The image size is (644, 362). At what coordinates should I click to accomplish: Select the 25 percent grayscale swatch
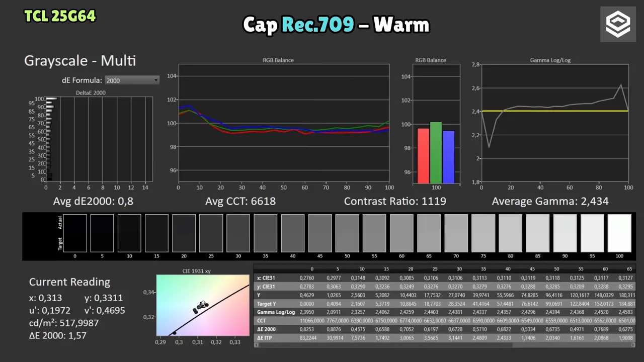click(x=211, y=233)
